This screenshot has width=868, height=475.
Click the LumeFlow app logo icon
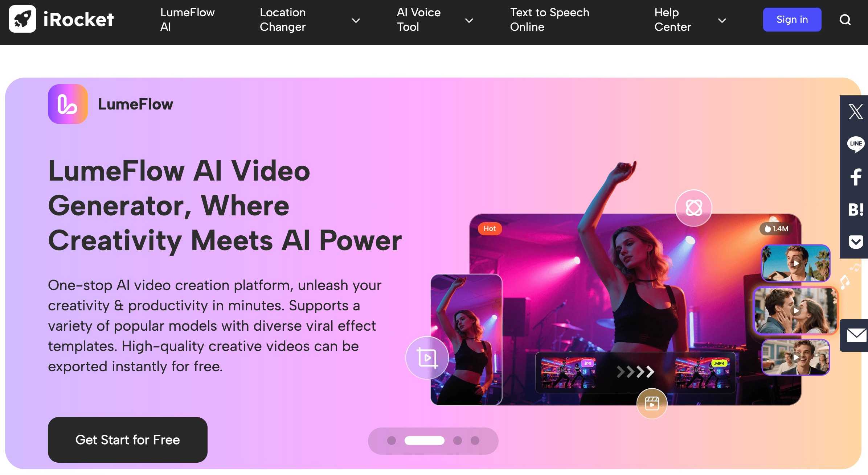click(68, 104)
